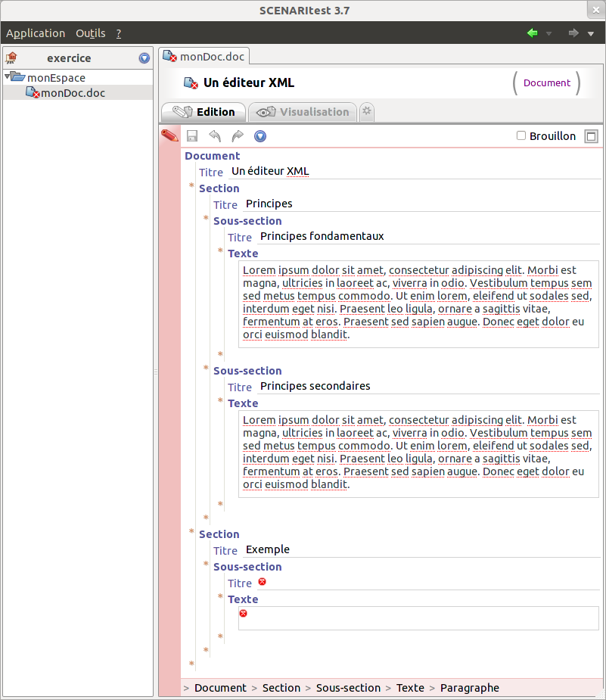The height and width of the screenshot is (700, 606).
Task: Collapse the monEspace folder triangle
Action: (7, 76)
